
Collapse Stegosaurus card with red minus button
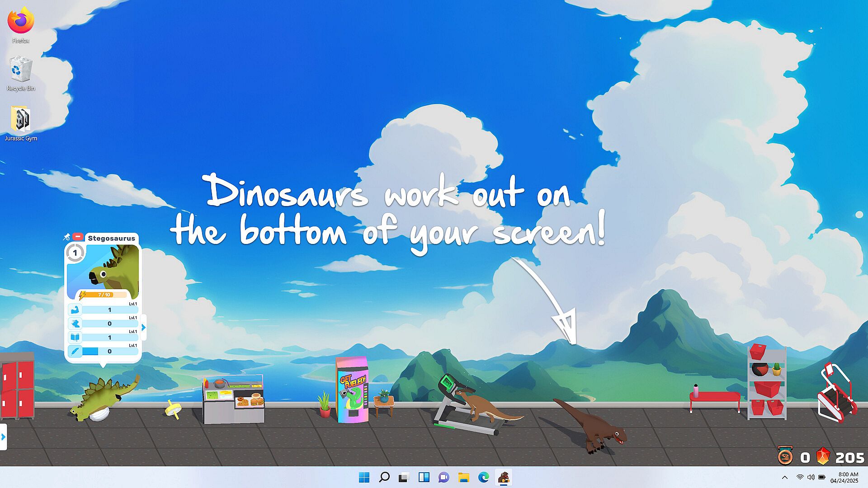tap(78, 237)
